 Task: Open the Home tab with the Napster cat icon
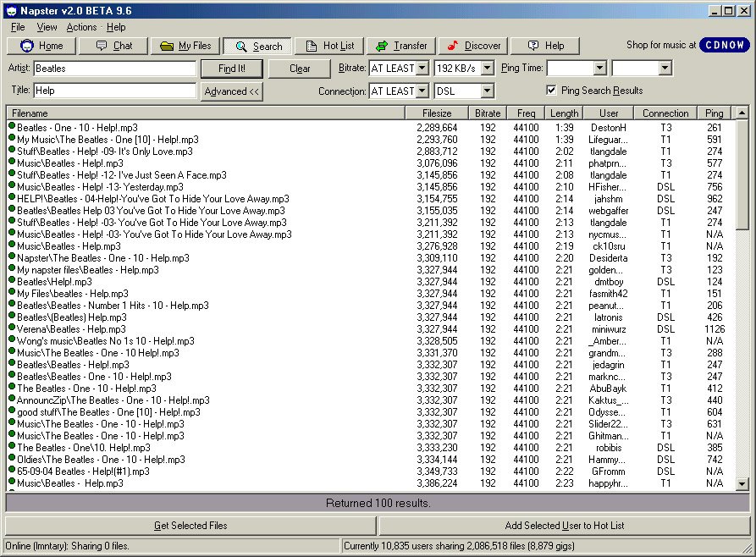coord(41,46)
